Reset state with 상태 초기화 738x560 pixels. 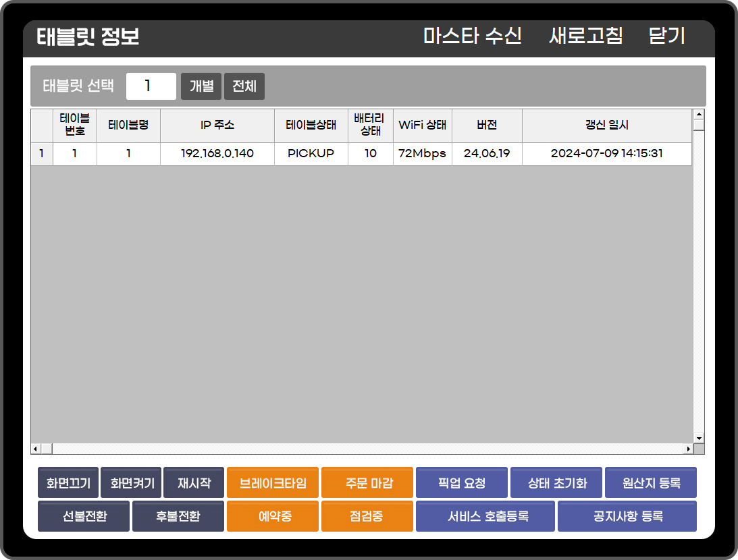tap(556, 482)
